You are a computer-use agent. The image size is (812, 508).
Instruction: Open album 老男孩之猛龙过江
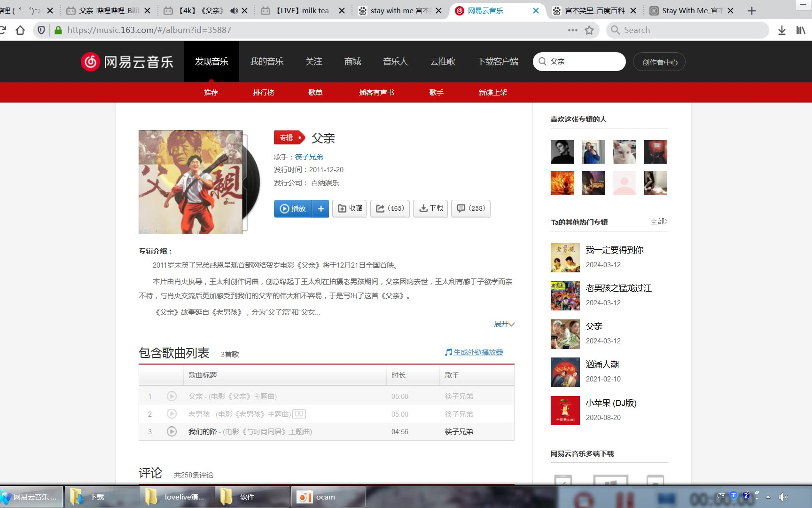point(618,288)
